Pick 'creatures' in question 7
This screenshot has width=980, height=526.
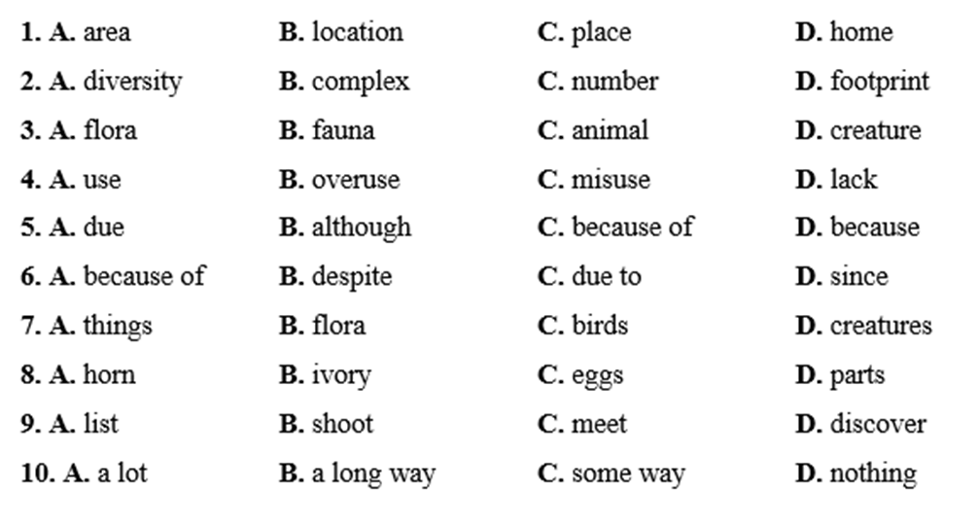click(x=880, y=326)
